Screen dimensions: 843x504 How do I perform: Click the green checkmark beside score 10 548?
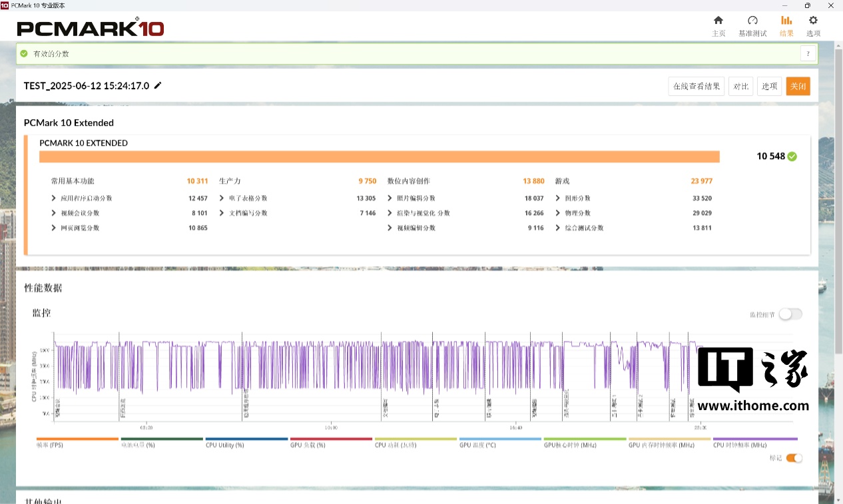[x=792, y=156]
